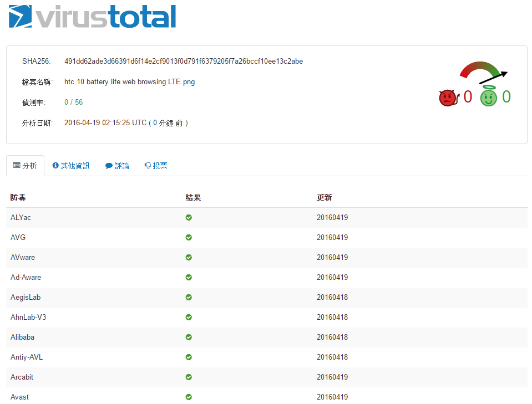Click the 0 / 56 detection ratio
Viewport: 532px width, 404px height.
[x=73, y=103]
